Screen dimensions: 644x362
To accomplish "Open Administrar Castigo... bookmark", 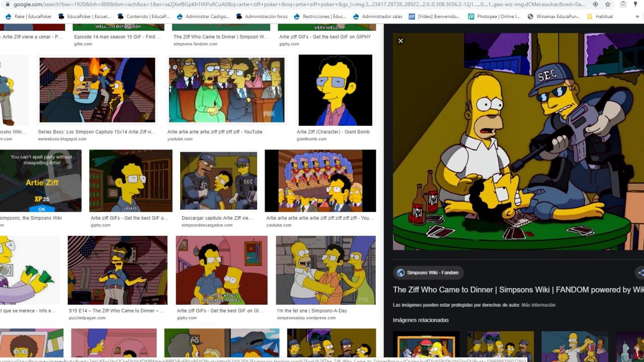I will [203, 16].
